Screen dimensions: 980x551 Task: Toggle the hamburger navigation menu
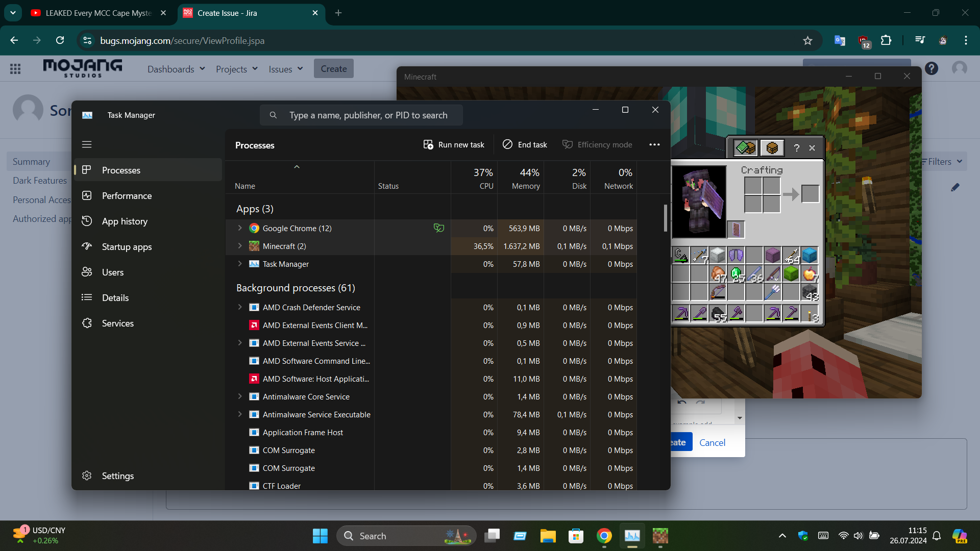pyautogui.click(x=87, y=144)
